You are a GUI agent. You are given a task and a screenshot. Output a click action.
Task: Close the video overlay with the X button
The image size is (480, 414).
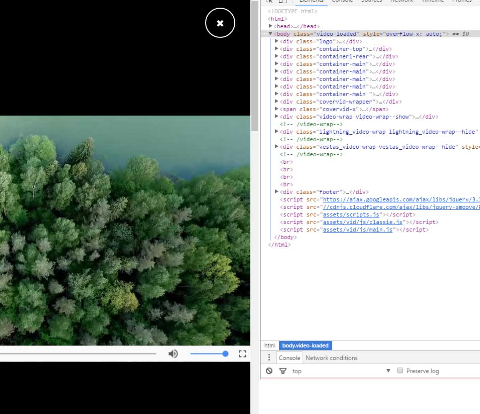[220, 23]
